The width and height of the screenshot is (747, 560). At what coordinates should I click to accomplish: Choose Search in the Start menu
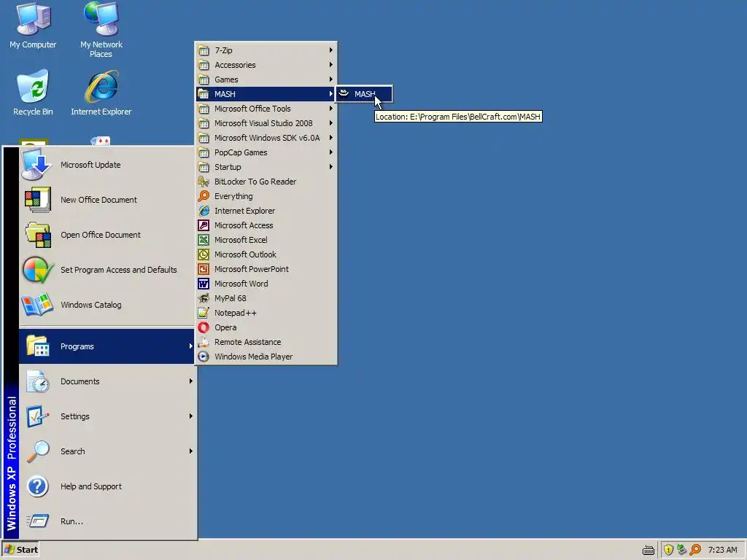click(107, 451)
